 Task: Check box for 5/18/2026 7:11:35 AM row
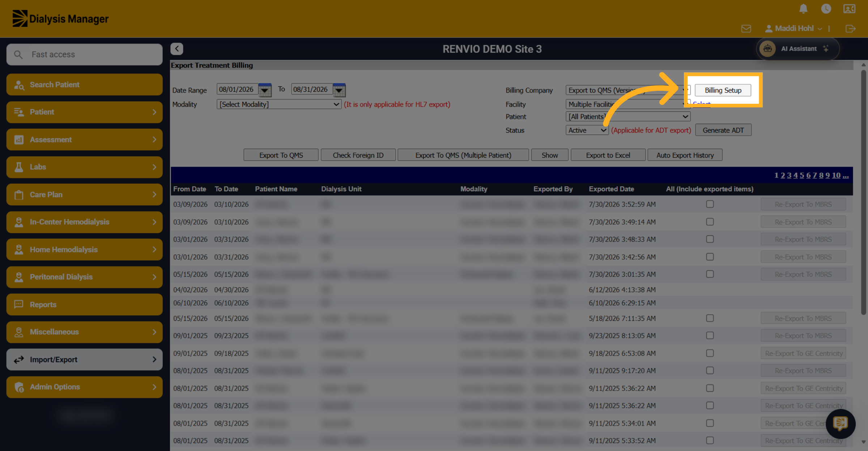[710, 318]
